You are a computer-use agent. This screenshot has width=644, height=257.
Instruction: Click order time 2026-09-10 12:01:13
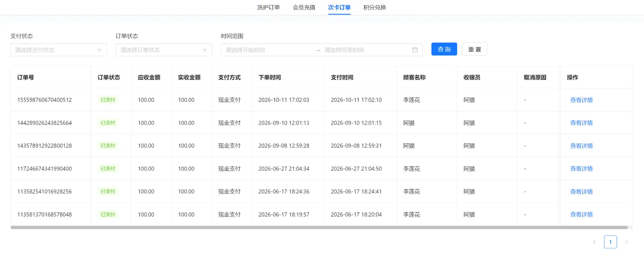point(284,123)
